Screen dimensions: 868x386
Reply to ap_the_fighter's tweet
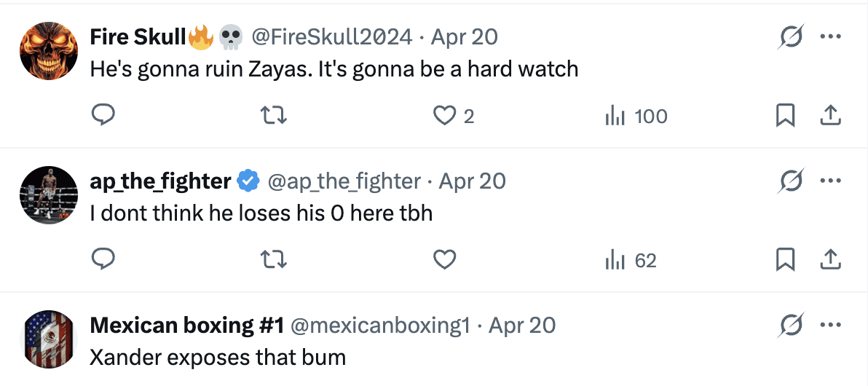click(x=104, y=259)
